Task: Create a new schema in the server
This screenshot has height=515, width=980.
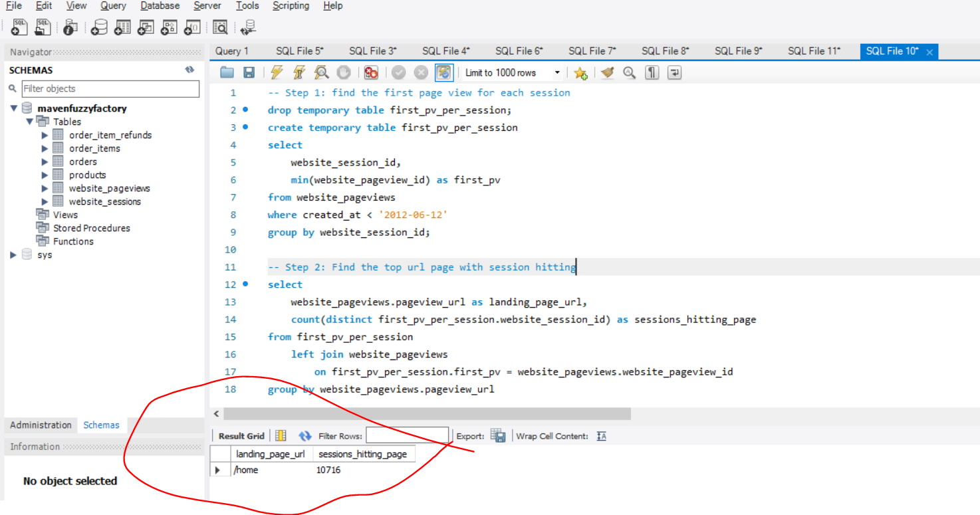Action: pyautogui.click(x=99, y=27)
